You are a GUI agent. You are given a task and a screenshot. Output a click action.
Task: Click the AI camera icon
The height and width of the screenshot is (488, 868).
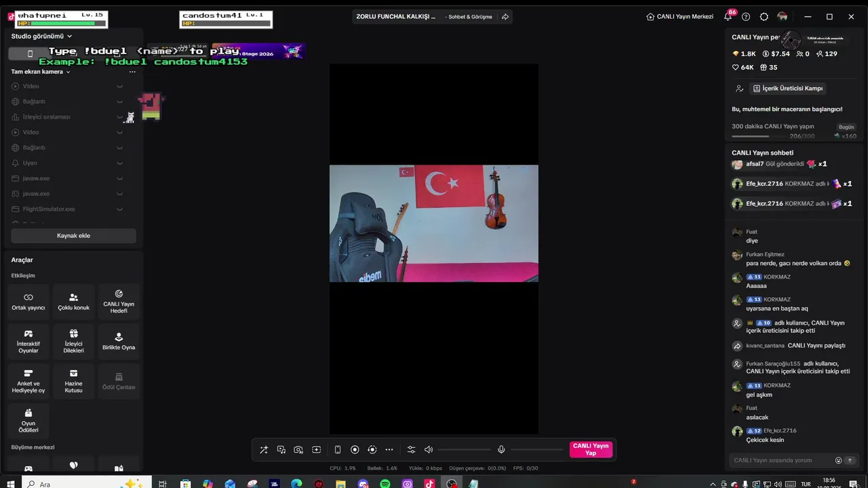[x=298, y=449]
